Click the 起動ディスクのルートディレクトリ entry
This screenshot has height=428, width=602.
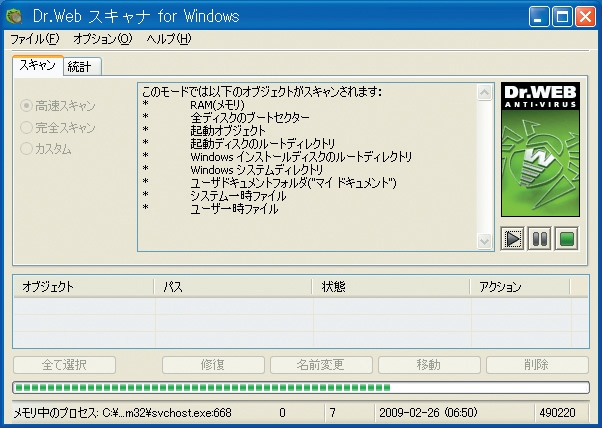263,144
